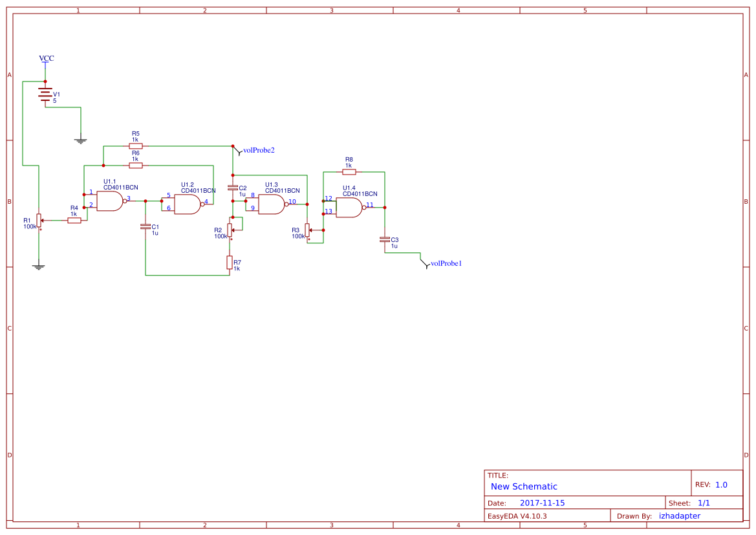Click the R3 100k value label
The height and width of the screenshot is (535, 756).
pos(298,236)
